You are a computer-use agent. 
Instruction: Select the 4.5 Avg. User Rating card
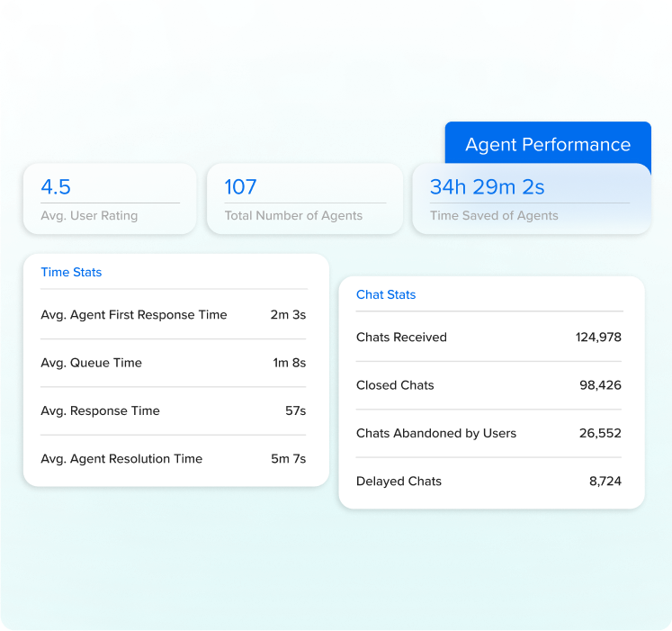click(x=109, y=199)
